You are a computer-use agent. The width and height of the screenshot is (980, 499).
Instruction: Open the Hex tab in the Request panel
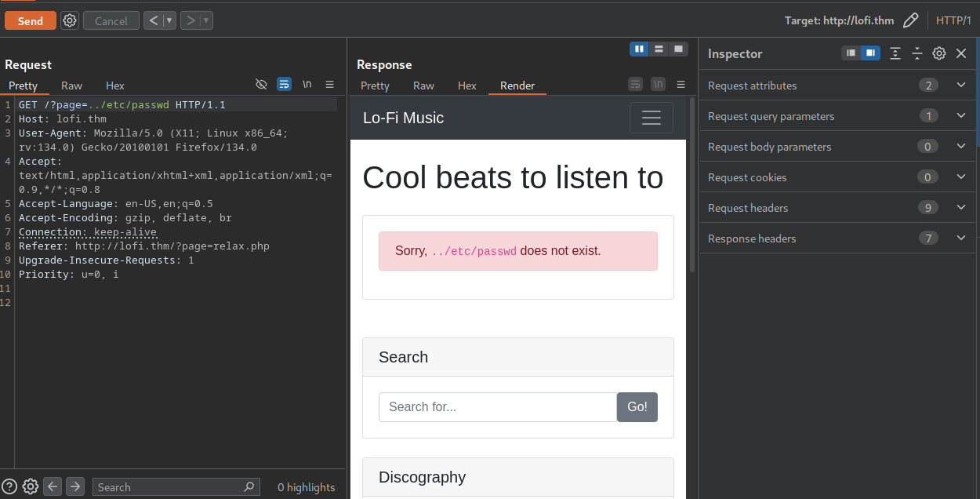pos(114,86)
